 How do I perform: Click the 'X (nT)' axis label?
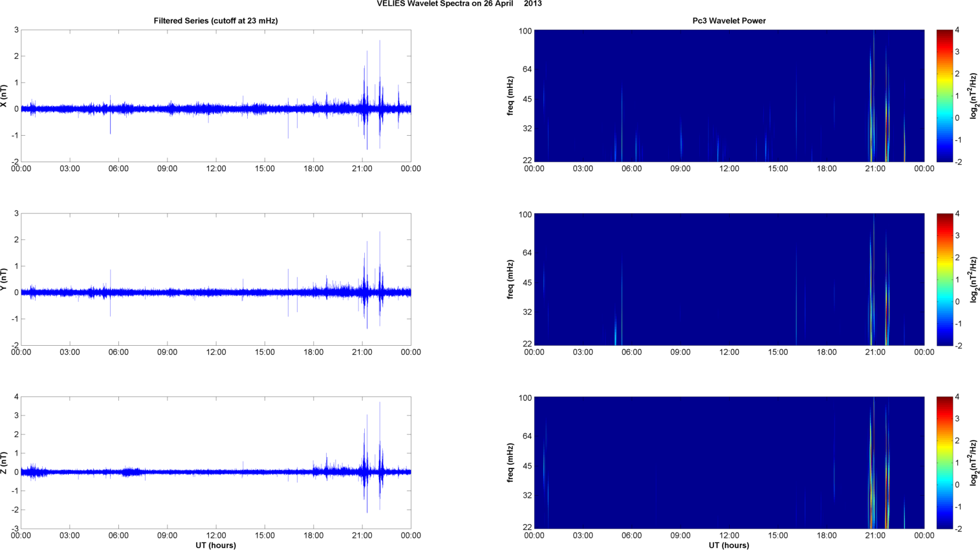coord(4,96)
